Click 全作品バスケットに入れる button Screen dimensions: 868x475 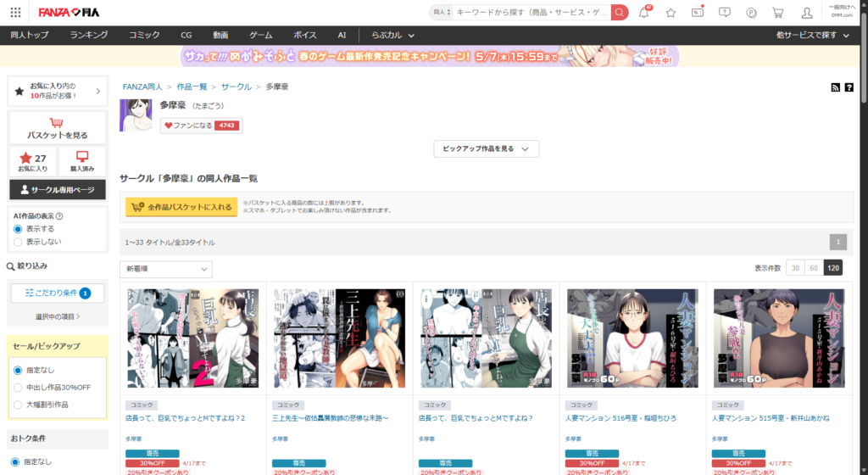point(181,207)
